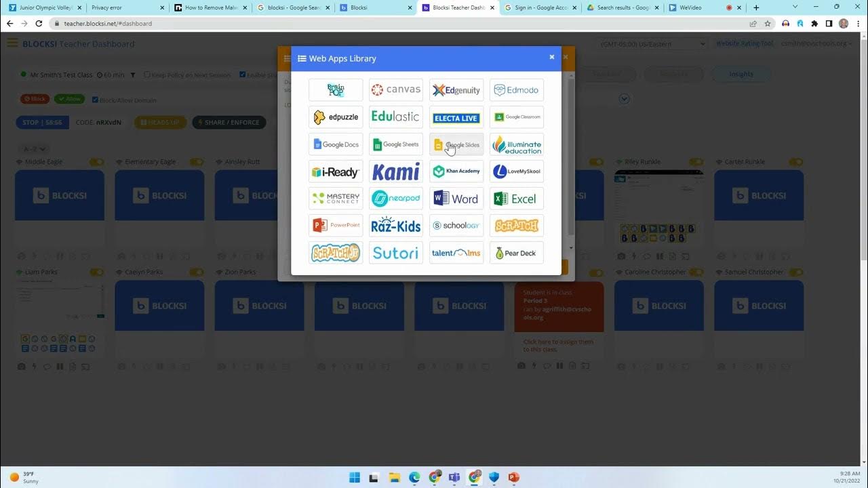Pick the Khan Academy app tile

pyautogui.click(x=456, y=171)
